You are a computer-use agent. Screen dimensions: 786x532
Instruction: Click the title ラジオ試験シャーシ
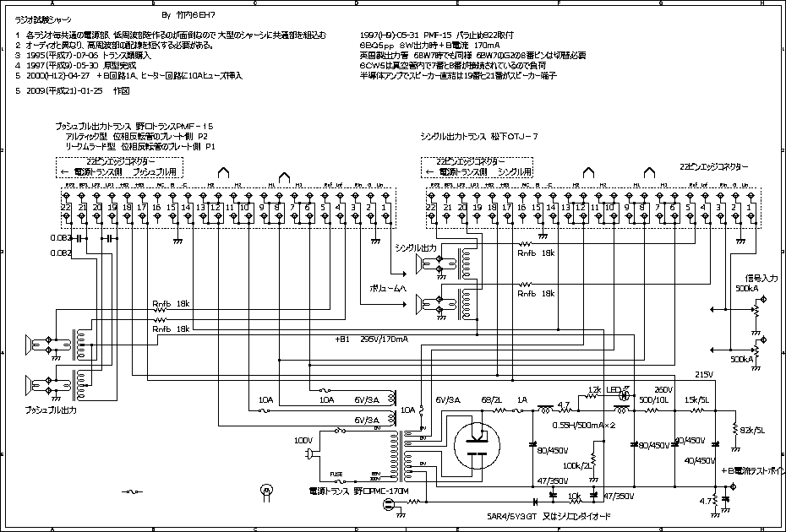[x=44, y=20]
